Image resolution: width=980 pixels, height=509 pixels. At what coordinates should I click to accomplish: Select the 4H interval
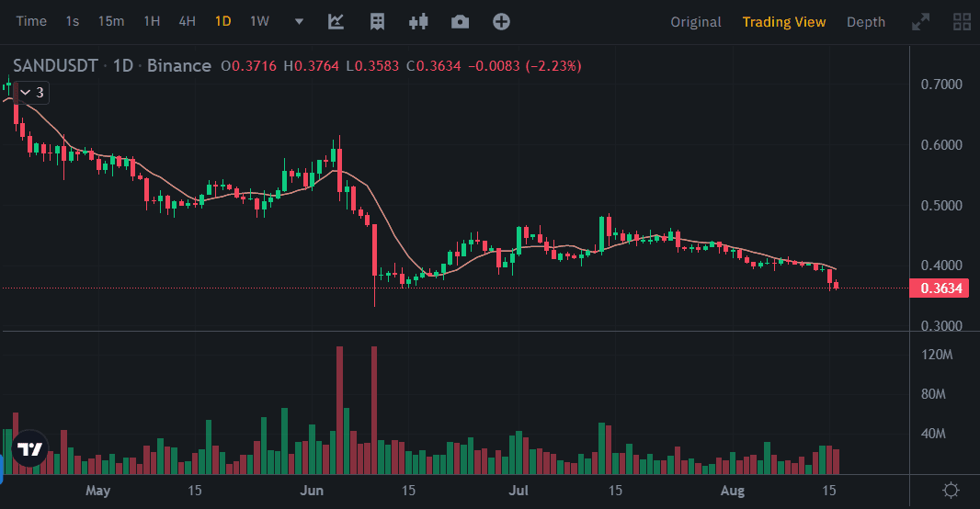pos(188,21)
